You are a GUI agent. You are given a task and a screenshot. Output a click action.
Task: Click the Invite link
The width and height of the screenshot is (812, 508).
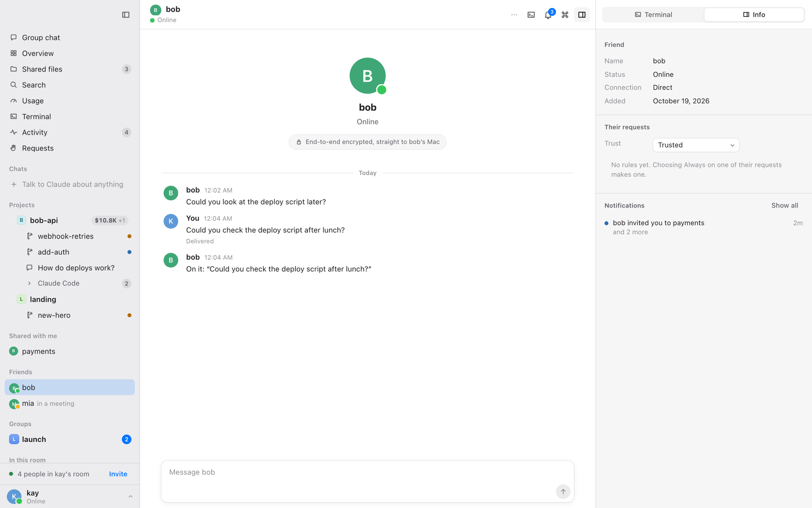(x=118, y=474)
